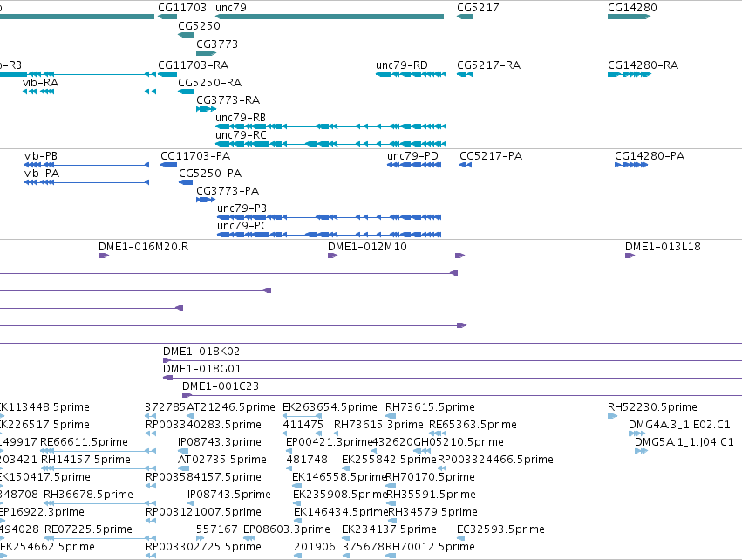Viewport: 742px width, 560px height.
Task: Select the CG14280-PA protein glyph
Action: tap(630, 165)
